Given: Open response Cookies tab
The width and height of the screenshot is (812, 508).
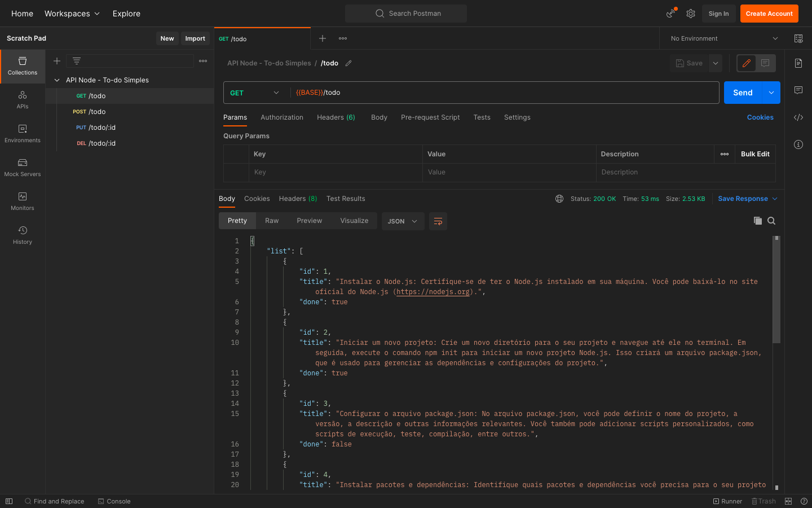Looking at the screenshot, I should coord(257,199).
